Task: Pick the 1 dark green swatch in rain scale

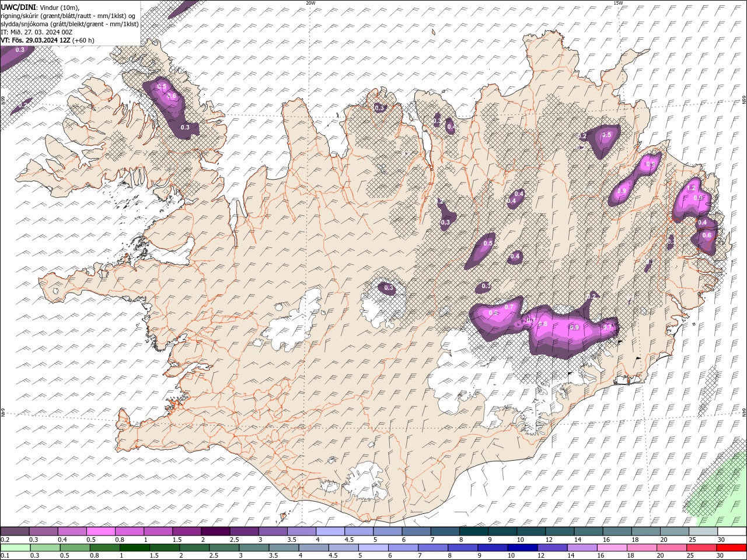Action: [x=134, y=548]
